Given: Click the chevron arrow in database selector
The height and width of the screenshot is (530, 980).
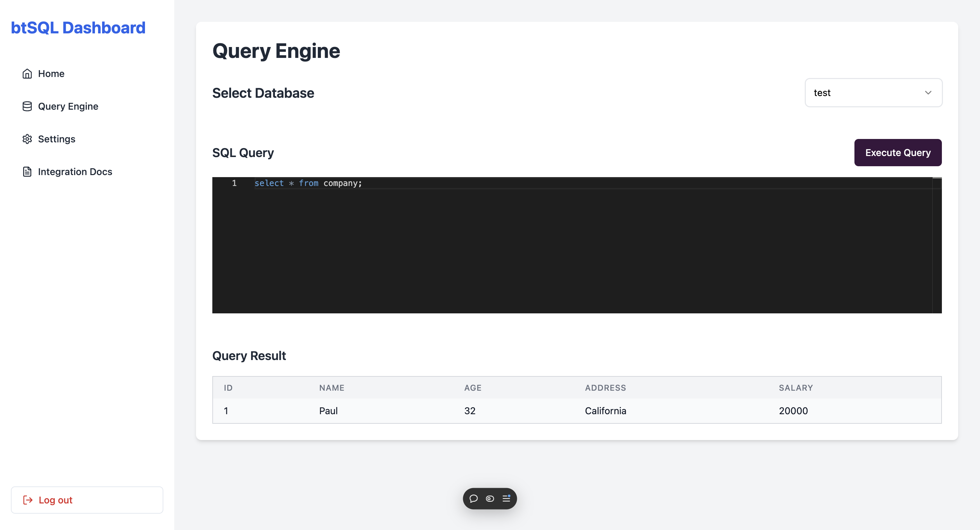Looking at the screenshot, I should 928,93.
